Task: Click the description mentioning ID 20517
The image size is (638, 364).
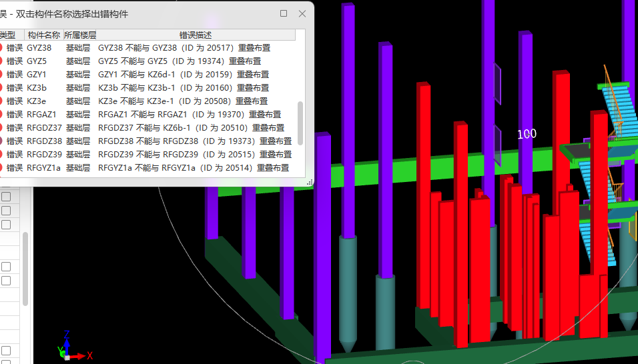Action: (x=184, y=48)
